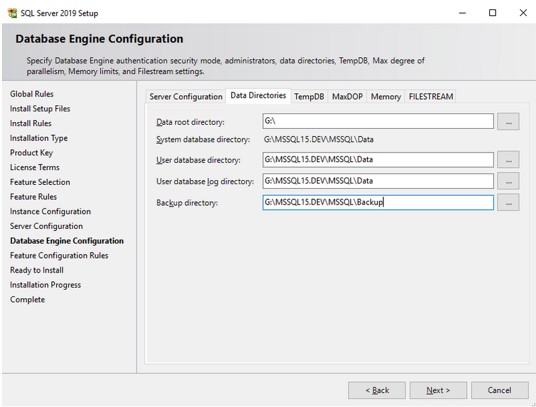The width and height of the screenshot is (536, 407).
Task: Click the Install Rules step
Action: tap(31, 123)
